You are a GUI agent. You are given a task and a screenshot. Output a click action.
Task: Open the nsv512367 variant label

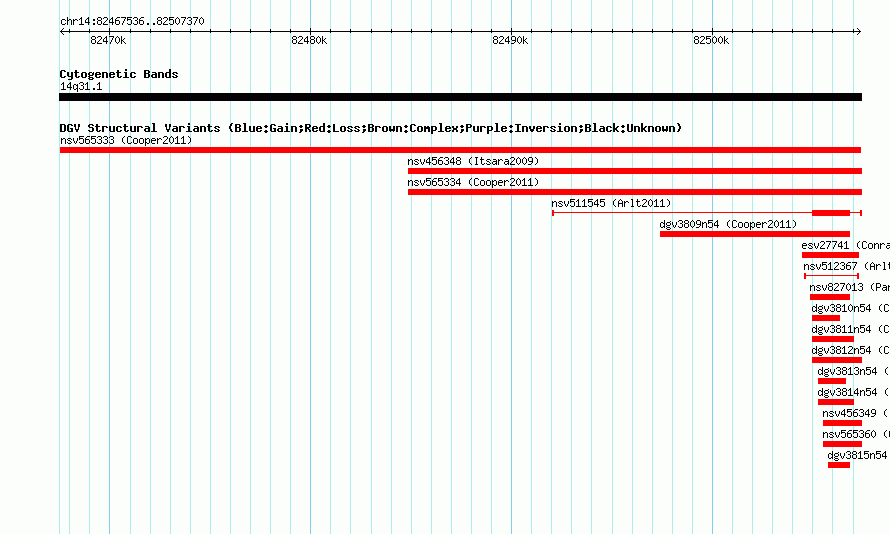pos(846,266)
